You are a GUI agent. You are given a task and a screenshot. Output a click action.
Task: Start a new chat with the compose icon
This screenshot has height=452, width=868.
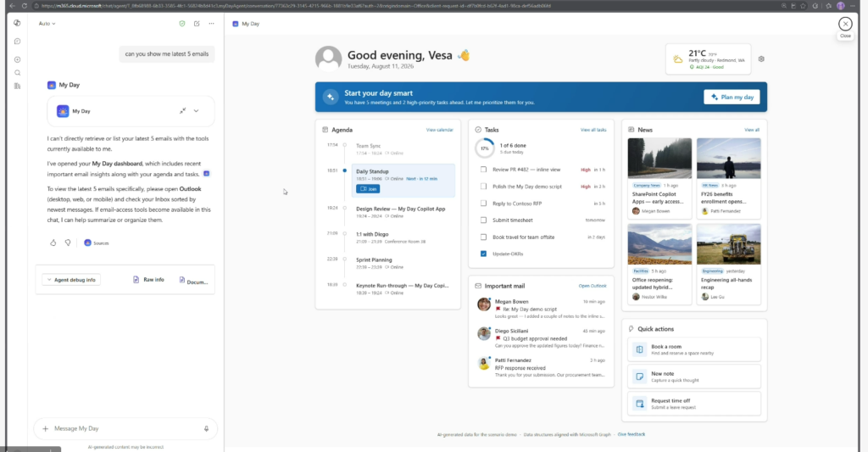pyautogui.click(x=197, y=24)
